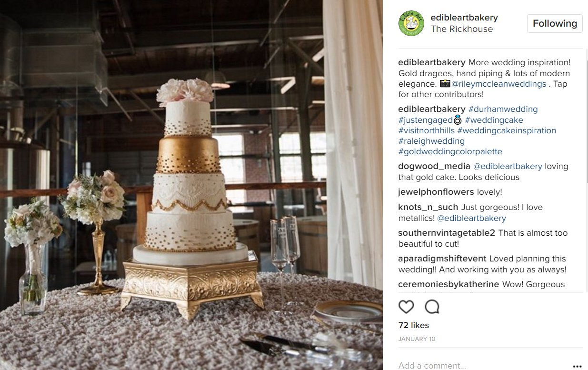Open southernvintagetable2 commenter profile

pyautogui.click(x=447, y=233)
